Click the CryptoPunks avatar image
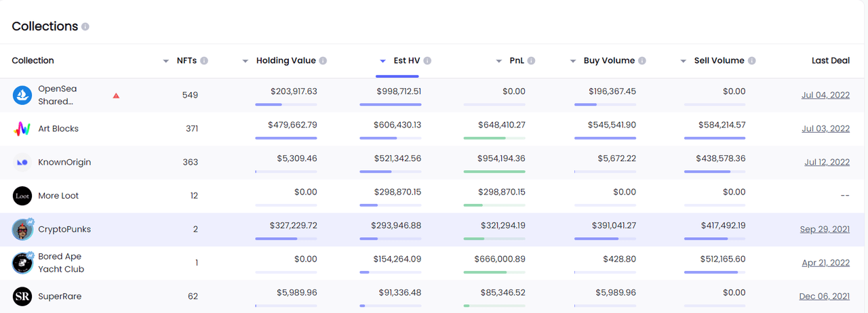The height and width of the screenshot is (313, 868). pos(22,230)
